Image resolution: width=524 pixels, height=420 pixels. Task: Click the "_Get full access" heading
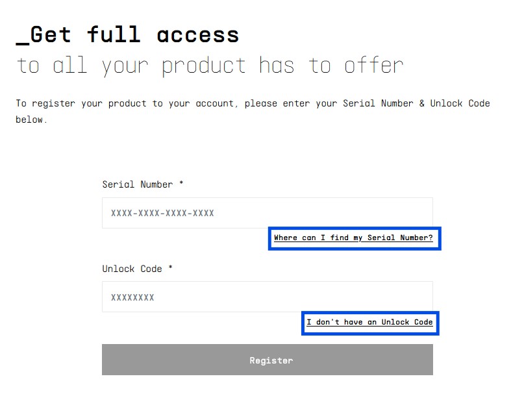[x=128, y=34]
